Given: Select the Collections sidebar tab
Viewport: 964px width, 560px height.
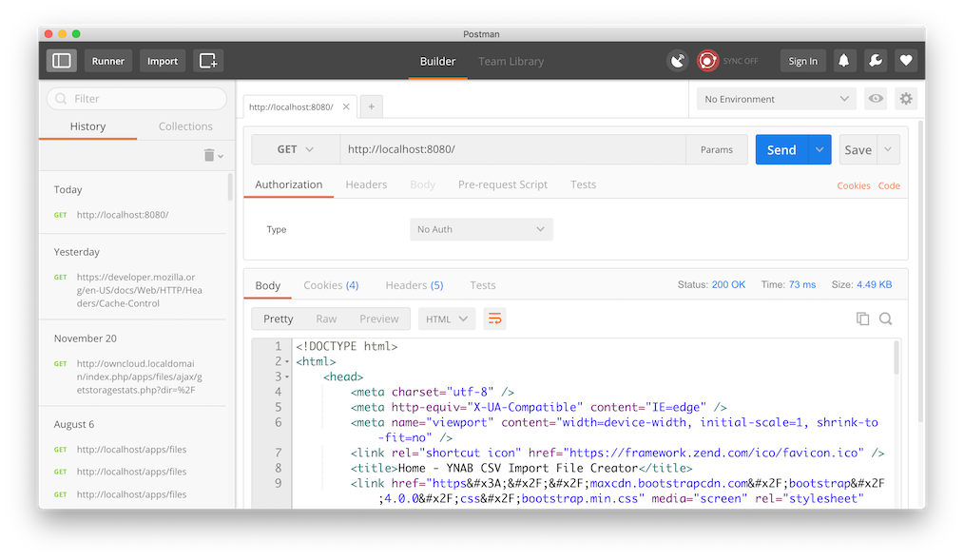Looking at the screenshot, I should 185,126.
